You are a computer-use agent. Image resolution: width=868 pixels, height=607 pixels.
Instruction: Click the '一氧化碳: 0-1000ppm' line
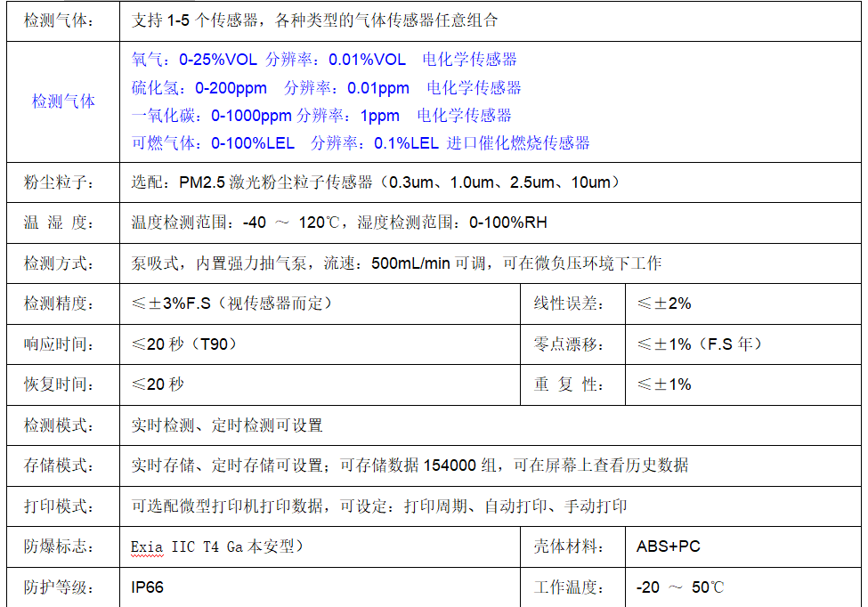pyautogui.click(x=321, y=116)
